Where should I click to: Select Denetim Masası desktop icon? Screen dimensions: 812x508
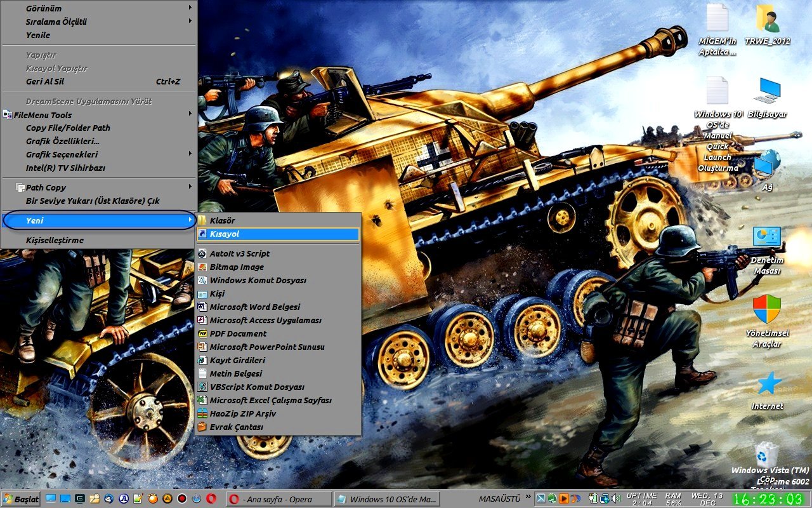[767, 250]
